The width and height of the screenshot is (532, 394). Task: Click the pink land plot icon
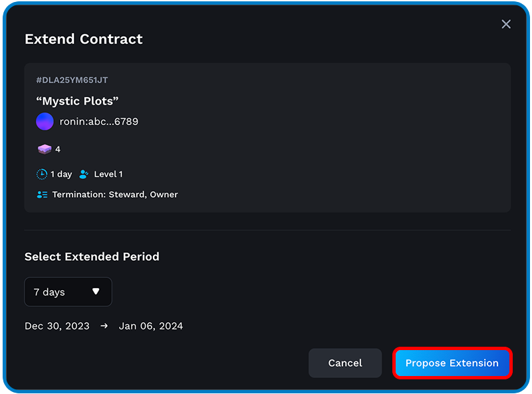[x=45, y=149]
